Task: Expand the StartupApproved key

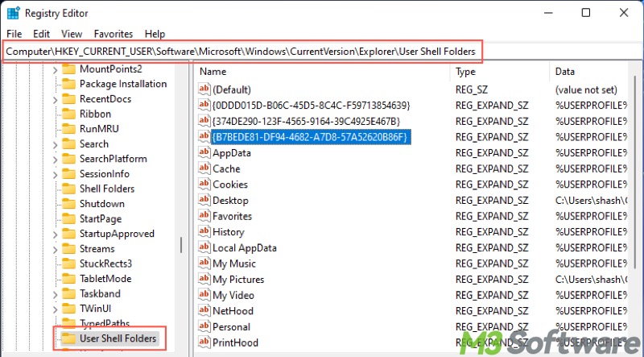Action: 55,235
